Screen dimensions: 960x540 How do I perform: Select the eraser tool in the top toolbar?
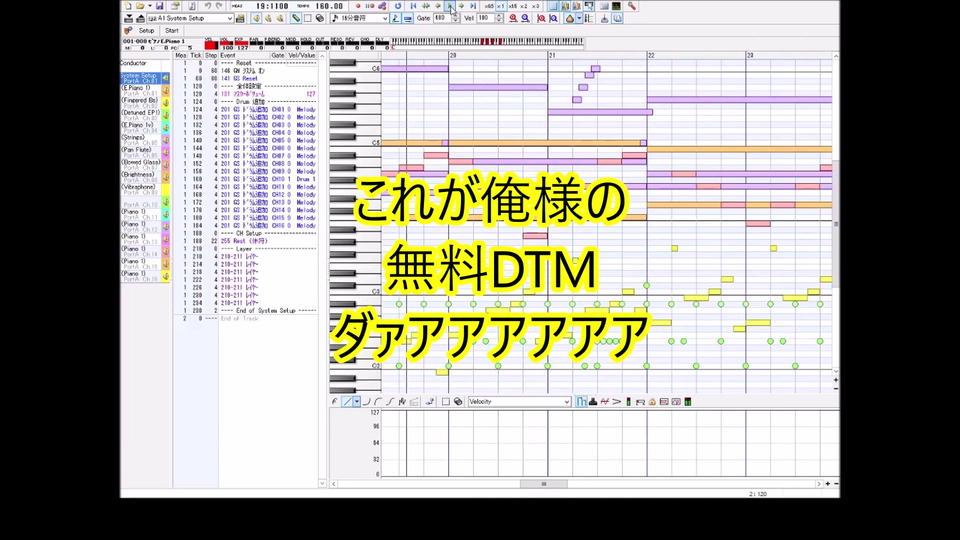tap(320, 18)
